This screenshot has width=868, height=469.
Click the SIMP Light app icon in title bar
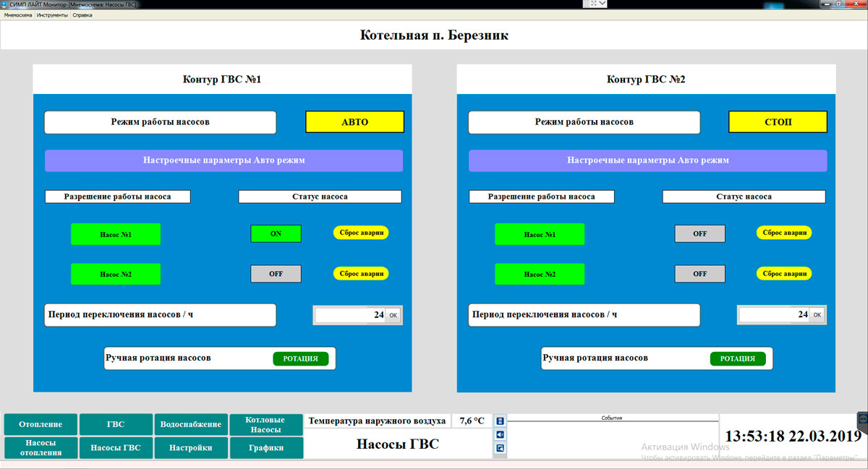click(4, 4)
